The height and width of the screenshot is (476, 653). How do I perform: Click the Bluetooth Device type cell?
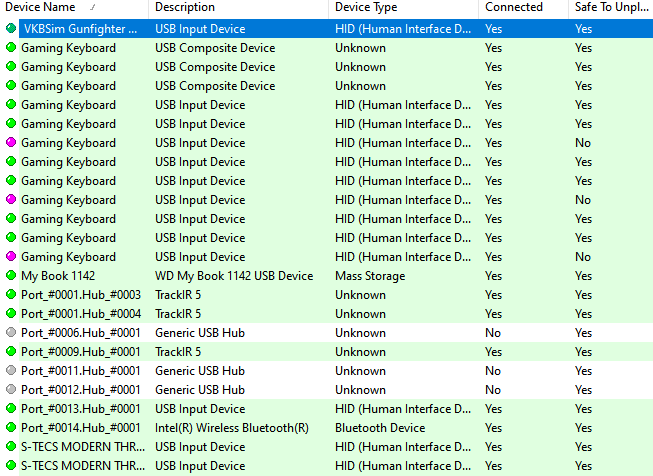[x=379, y=428]
